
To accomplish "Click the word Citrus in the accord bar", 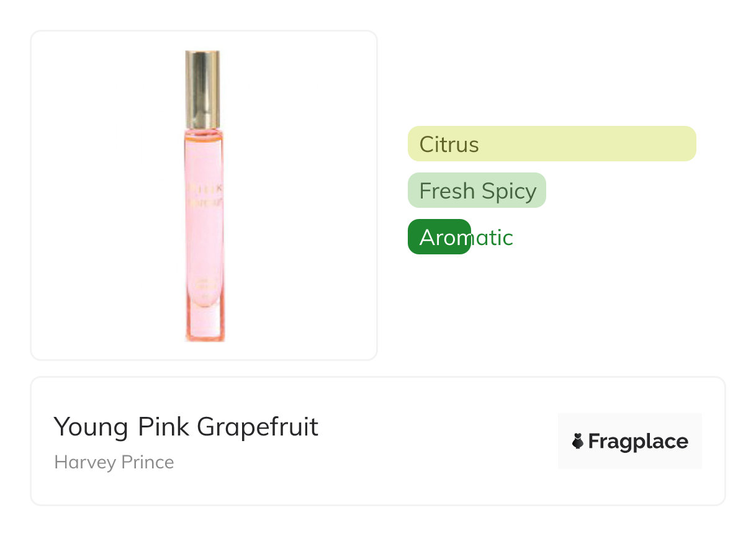I will click(449, 145).
